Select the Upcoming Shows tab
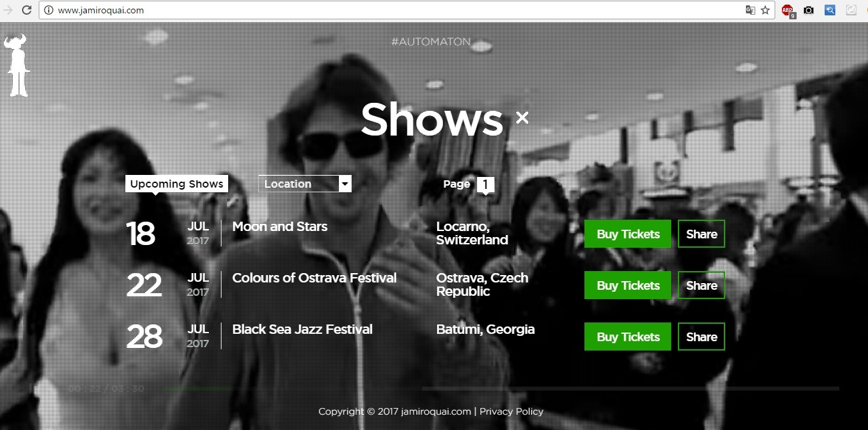 177,184
